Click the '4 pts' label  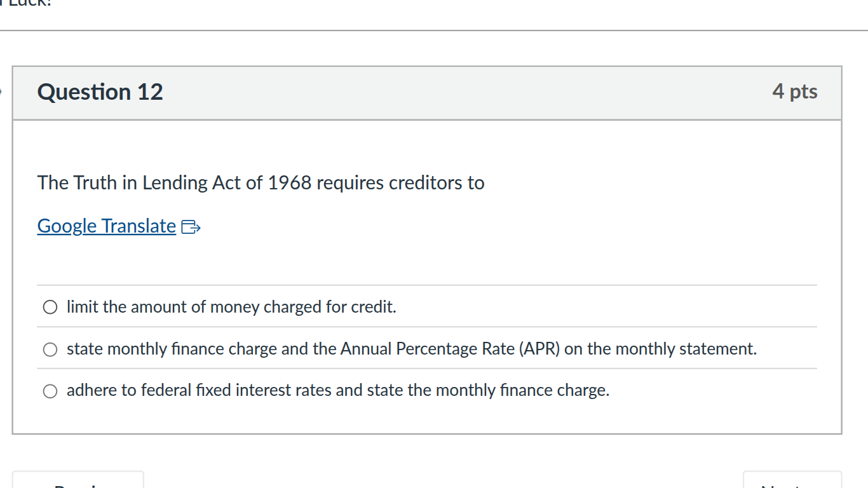point(795,92)
